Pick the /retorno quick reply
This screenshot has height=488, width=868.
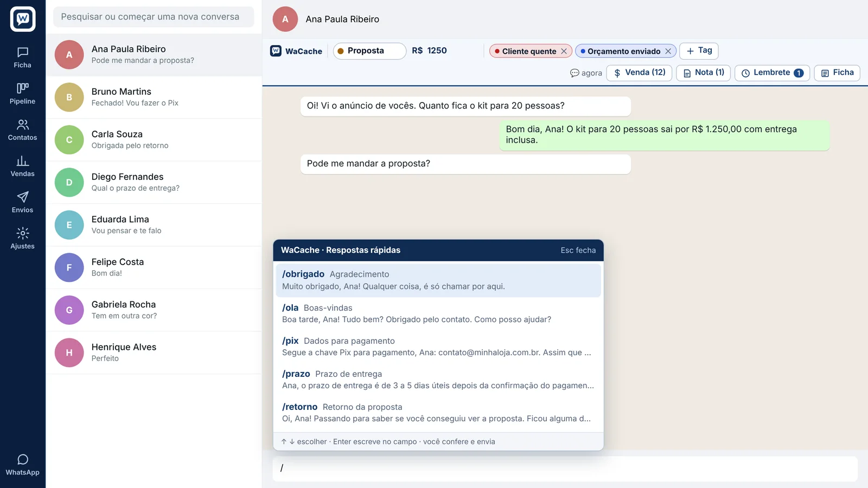[438, 413]
